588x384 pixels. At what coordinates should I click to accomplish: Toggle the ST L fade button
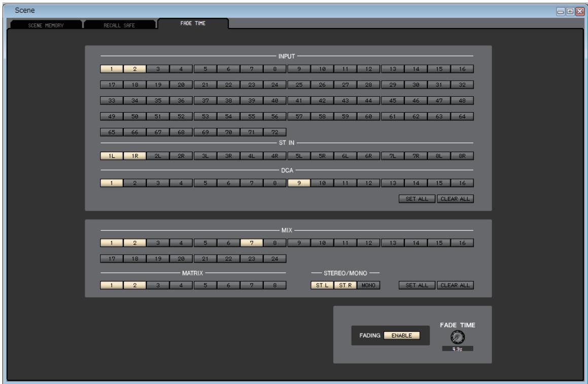click(x=322, y=286)
